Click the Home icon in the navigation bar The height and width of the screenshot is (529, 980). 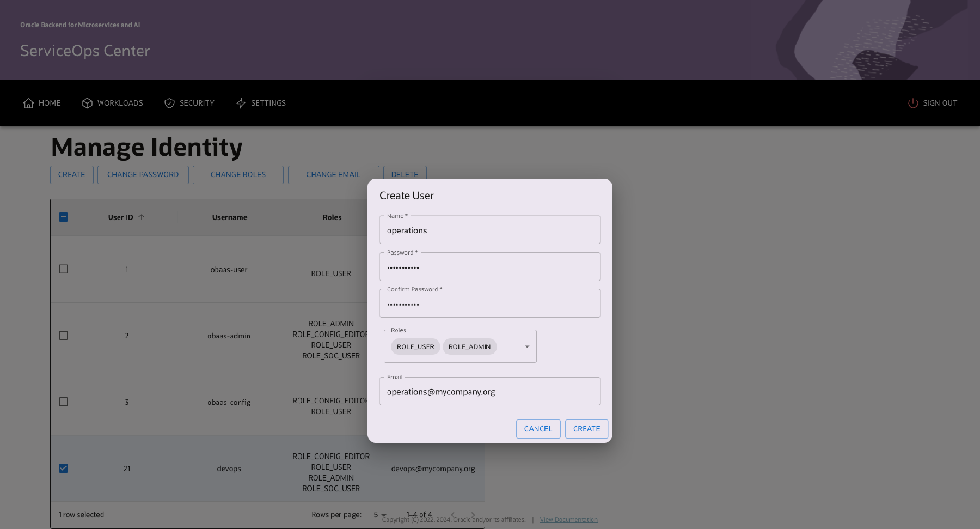(29, 103)
